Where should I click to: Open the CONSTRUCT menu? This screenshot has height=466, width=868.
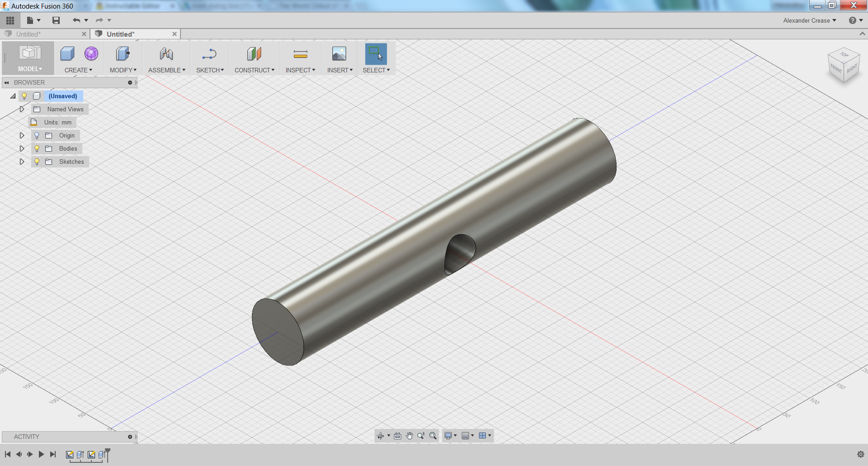pyautogui.click(x=255, y=70)
